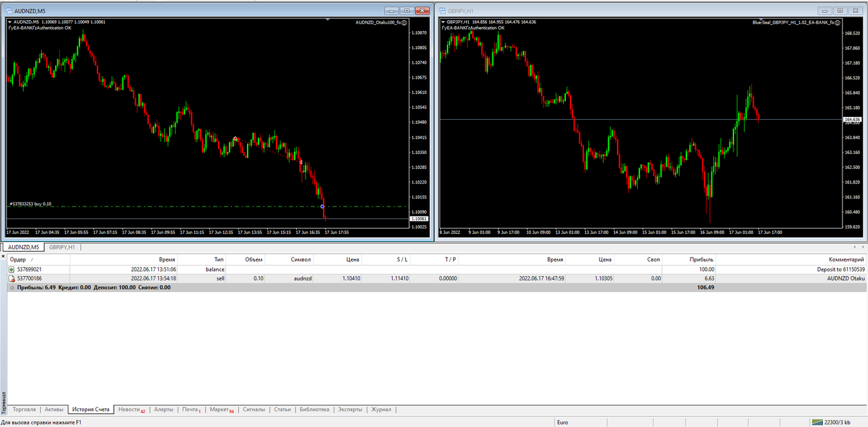Click the summary row icon beside Прибыль: 6.49

coord(11,287)
